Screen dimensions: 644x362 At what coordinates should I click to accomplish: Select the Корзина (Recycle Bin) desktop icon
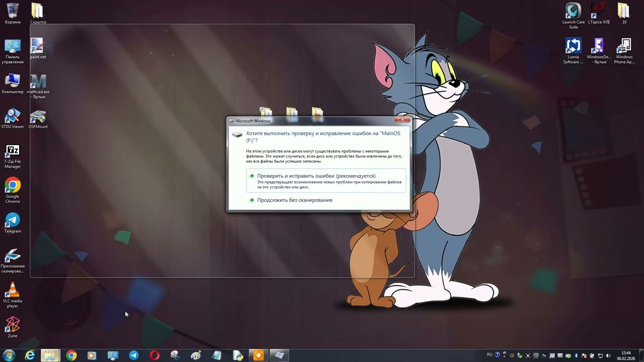[13, 14]
